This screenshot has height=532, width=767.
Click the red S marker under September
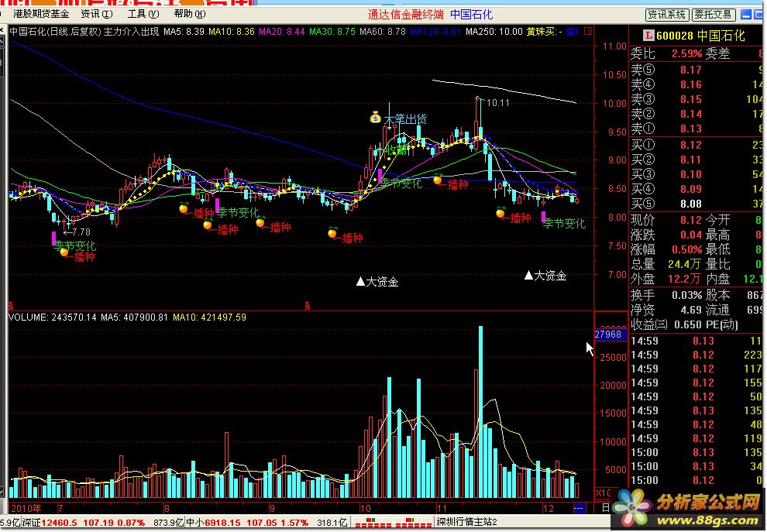click(x=308, y=306)
